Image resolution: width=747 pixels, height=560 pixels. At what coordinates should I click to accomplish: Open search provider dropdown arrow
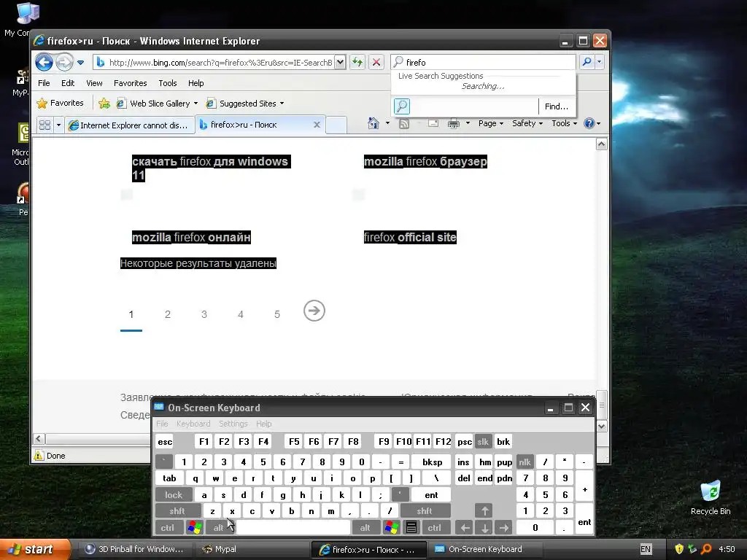pos(600,62)
